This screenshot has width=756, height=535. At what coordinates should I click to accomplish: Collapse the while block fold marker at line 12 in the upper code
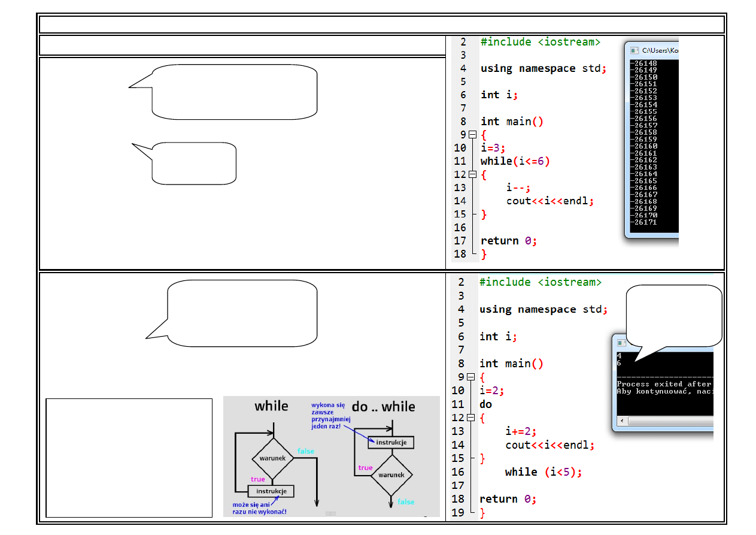coord(472,174)
